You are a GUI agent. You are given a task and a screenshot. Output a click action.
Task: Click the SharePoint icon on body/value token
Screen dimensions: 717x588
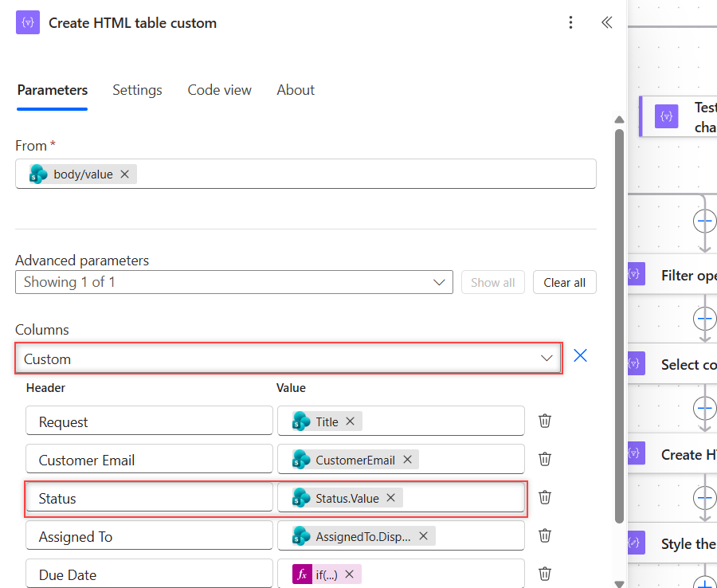click(38, 174)
